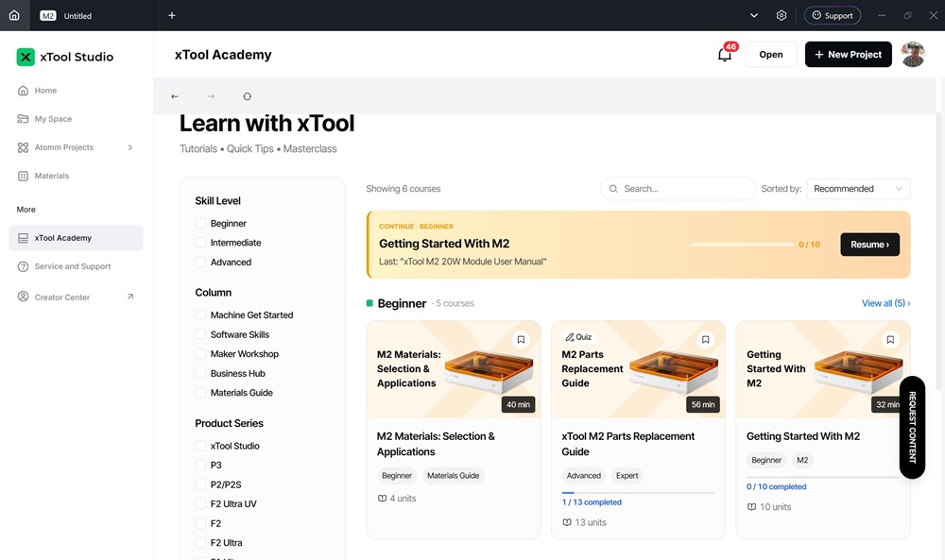
Task: Enable Software Skills column filter
Action: [x=200, y=334]
